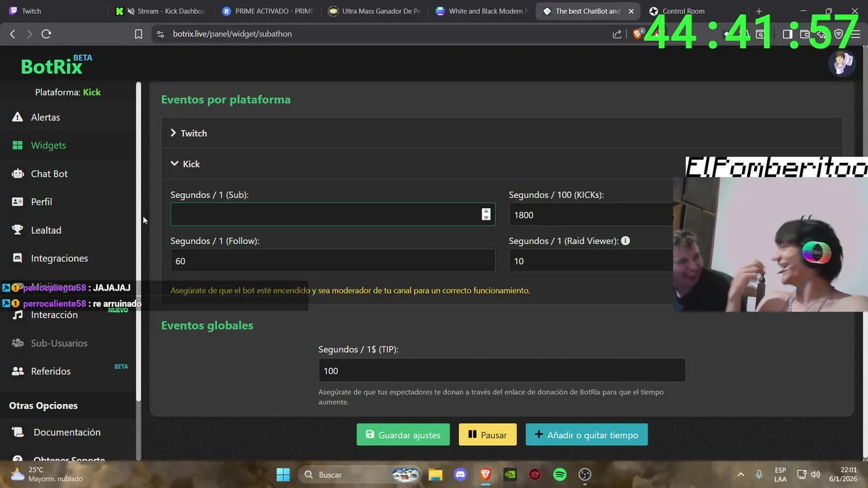This screenshot has width=868, height=488.
Task: Open Alertas in the sidebar
Action: click(x=45, y=117)
